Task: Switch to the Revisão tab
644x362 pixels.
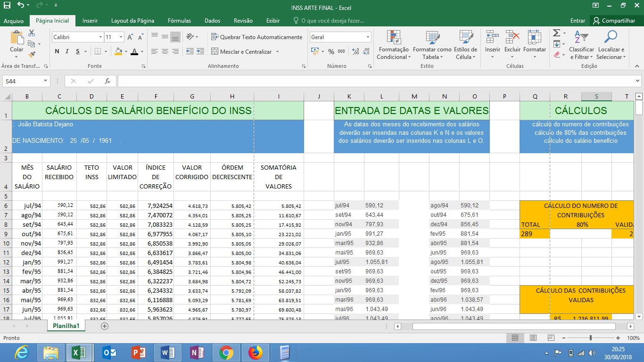Action: coord(243,21)
